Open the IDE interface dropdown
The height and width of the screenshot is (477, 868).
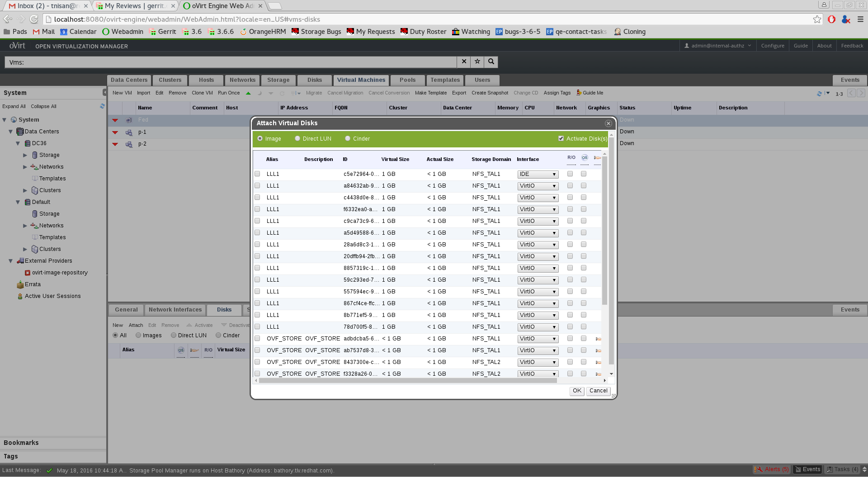pyautogui.click(x=538, y=175)
